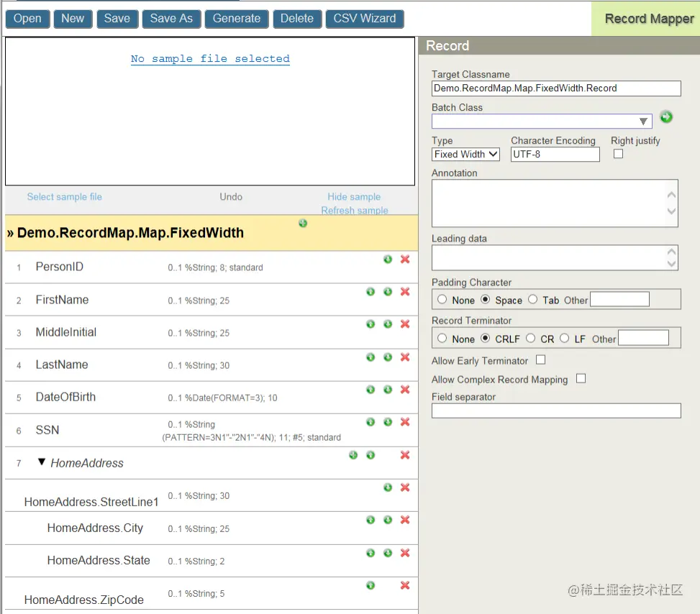
Task: Focus the Character Encoding field
Action: (x=555, y=155)
